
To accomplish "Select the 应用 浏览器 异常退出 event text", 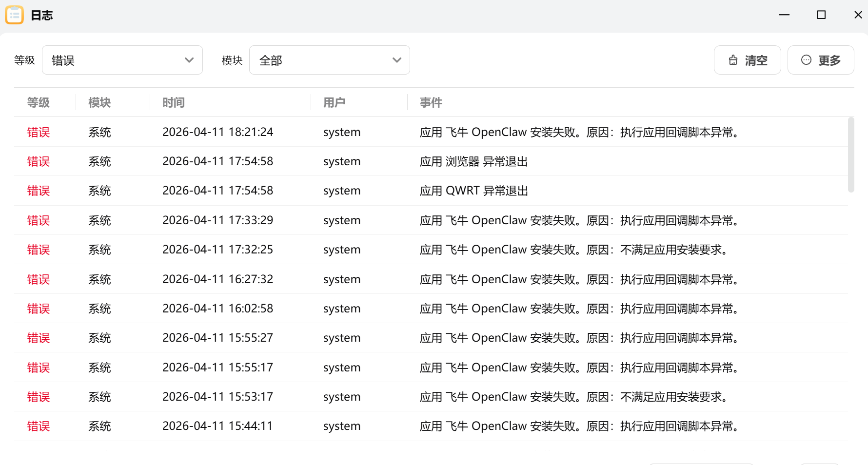I will click(473, 161).
